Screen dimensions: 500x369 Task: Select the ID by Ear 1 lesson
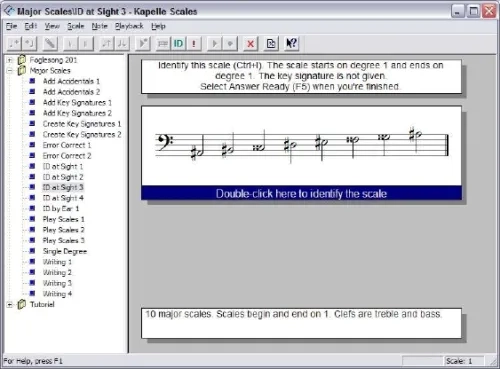click(61, 209)
